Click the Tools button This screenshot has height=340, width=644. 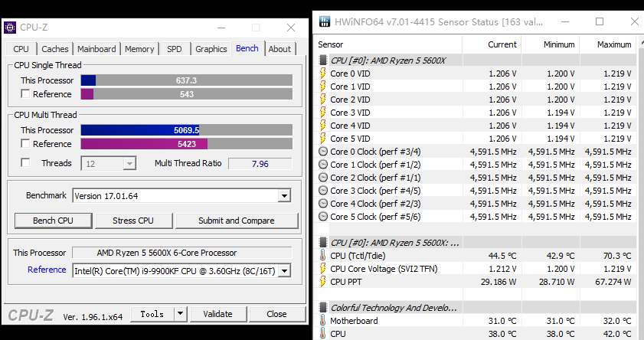pos(152,314)
